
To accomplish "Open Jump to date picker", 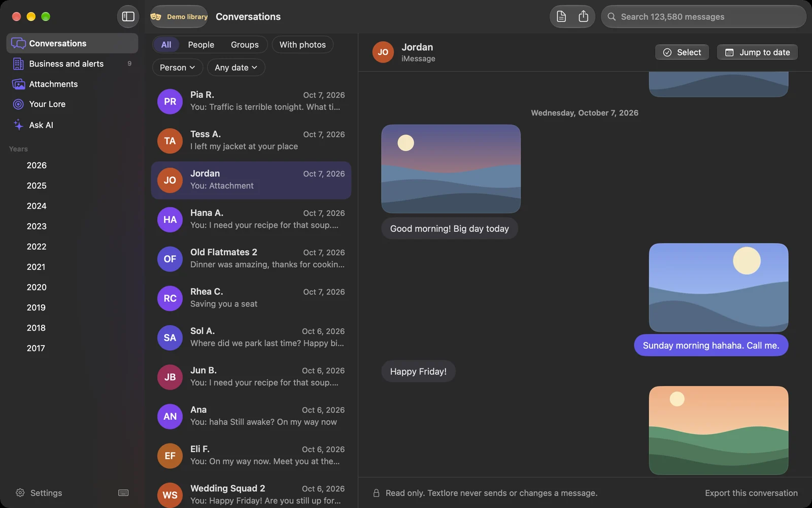I will pos(757,52).
